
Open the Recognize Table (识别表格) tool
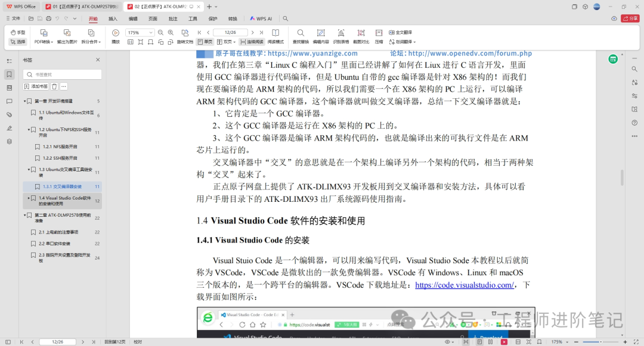(341, 36)
